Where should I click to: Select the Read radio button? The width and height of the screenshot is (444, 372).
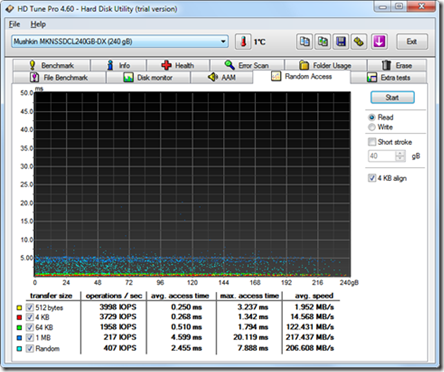click(x=372, y=117)
